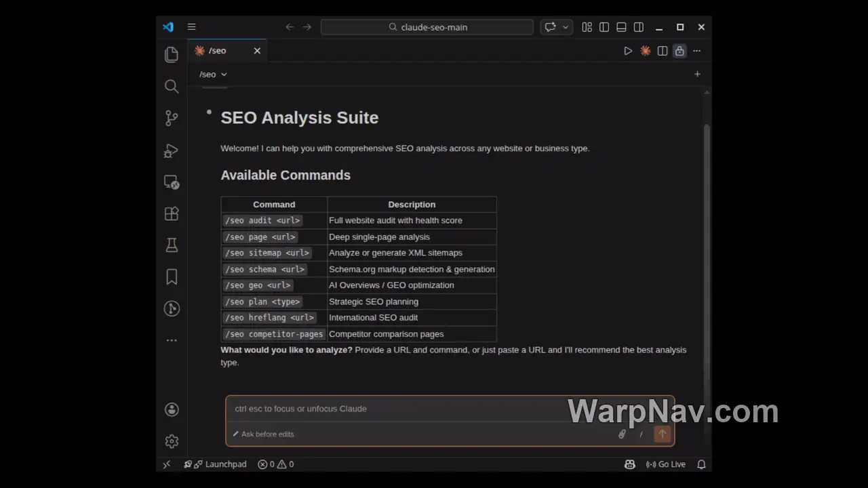Toggle the primary side bar

(604, 27)
